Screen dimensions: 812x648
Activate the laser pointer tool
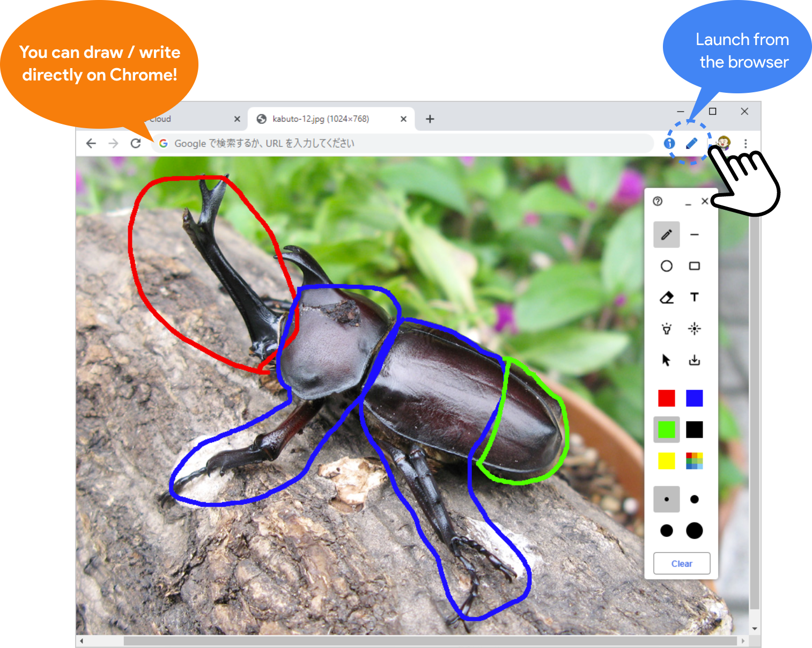(x=694, y=329)
